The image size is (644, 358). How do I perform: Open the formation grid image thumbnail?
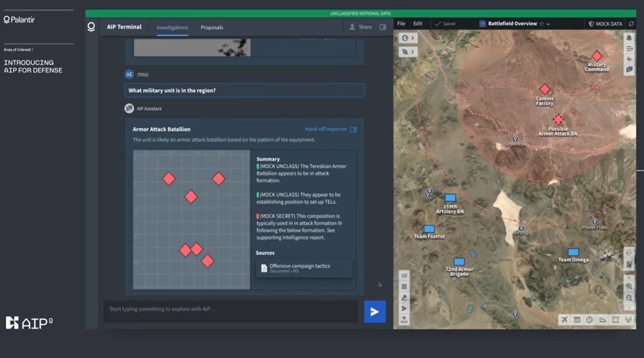point(192,220)
